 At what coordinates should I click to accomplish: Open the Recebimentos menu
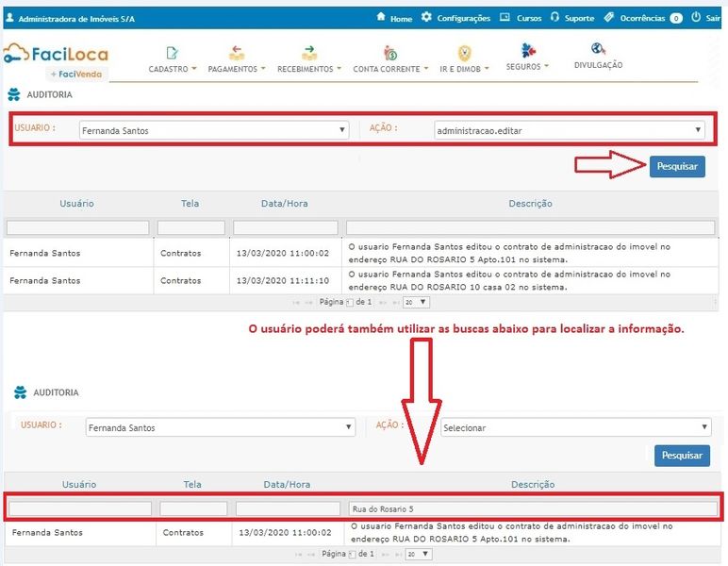coord(308,69)
